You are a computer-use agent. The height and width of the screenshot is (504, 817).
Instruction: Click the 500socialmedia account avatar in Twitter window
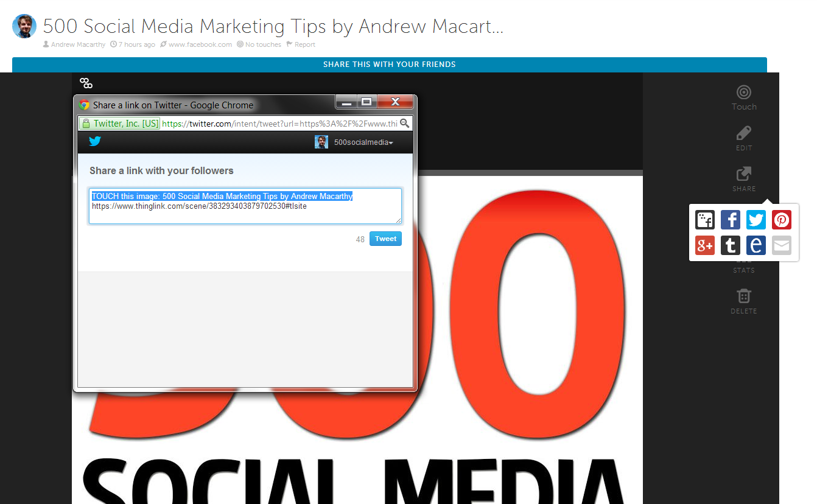[x=321, y=142]
